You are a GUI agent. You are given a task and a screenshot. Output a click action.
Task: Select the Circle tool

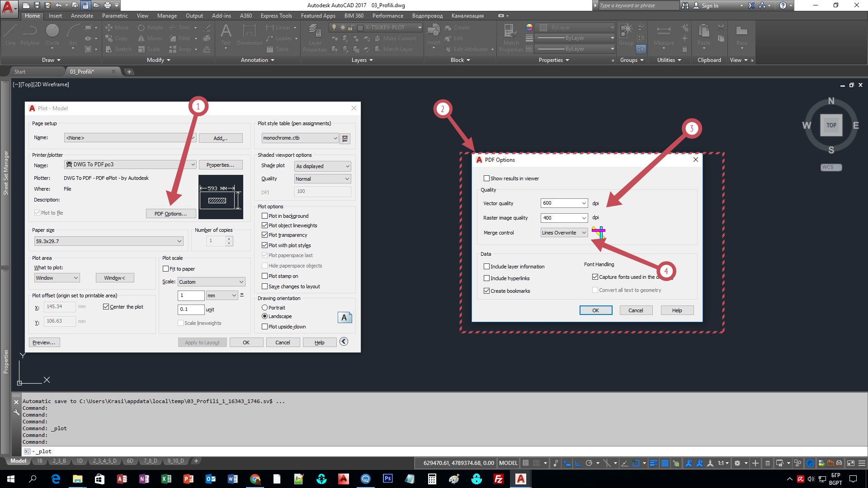tap(52, 35)
